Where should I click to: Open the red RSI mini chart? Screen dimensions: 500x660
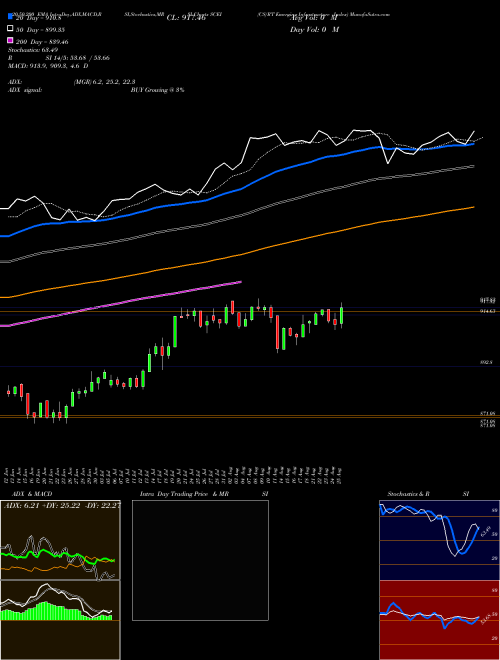click(x=439, y=620)
